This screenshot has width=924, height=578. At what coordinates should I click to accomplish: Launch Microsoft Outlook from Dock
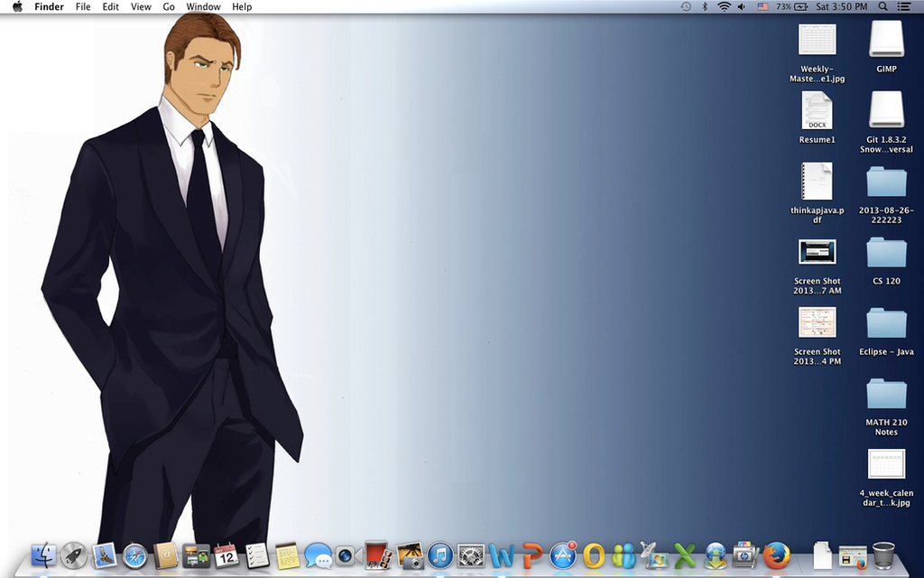594,555
